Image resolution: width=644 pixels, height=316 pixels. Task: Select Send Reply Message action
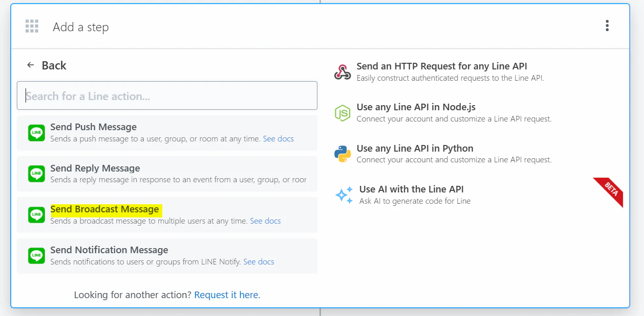[x=167, y=174]
